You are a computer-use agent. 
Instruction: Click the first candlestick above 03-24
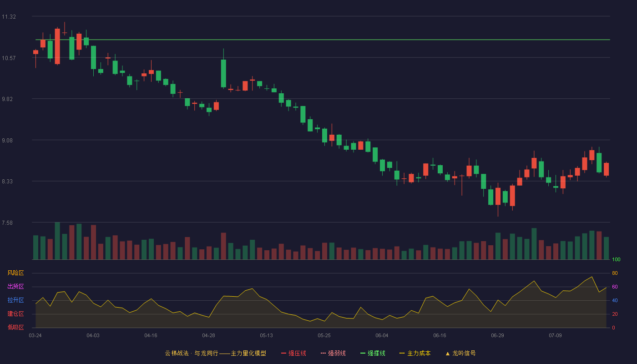[x=35, y=52]
